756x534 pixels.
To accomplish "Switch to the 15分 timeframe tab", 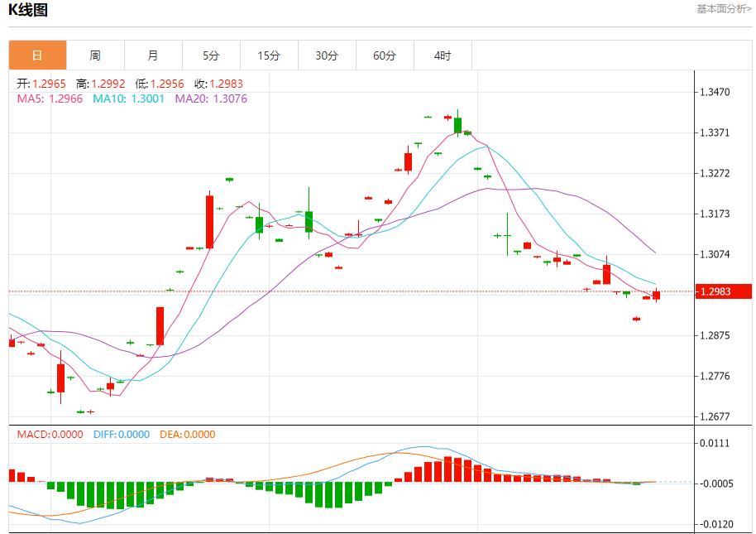I will pyautogui.click(x=269, y=55).
